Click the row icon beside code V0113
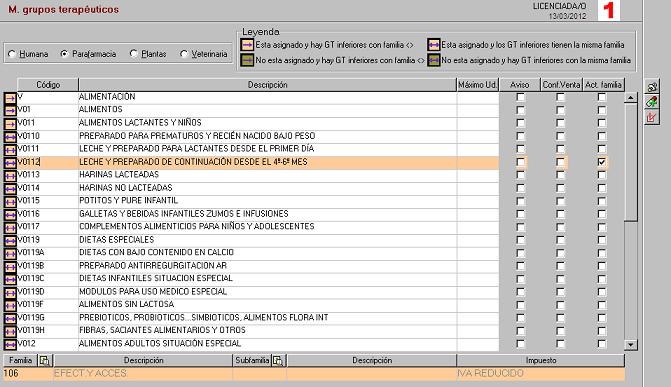 10,176
